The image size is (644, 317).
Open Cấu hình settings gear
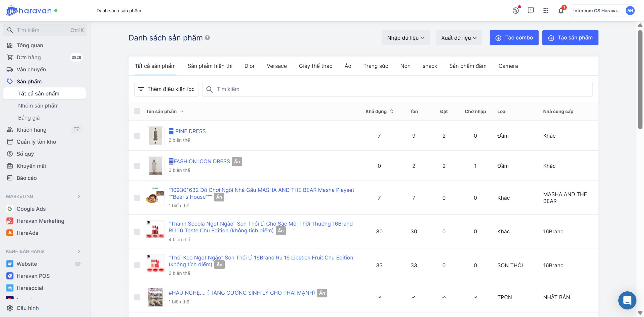pyautogui.click(x=10, y=308)
